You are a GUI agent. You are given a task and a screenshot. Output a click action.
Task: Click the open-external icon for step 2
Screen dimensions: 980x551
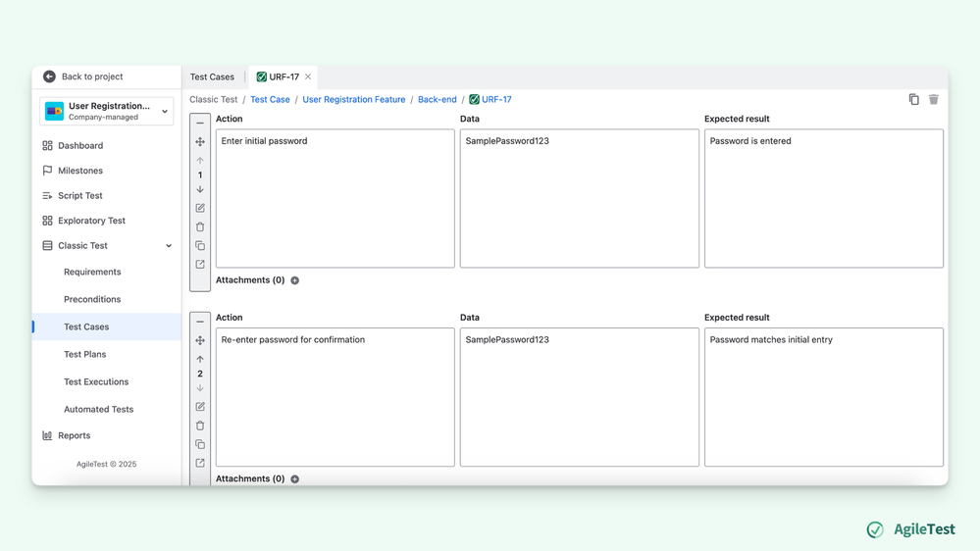(200, 463)
